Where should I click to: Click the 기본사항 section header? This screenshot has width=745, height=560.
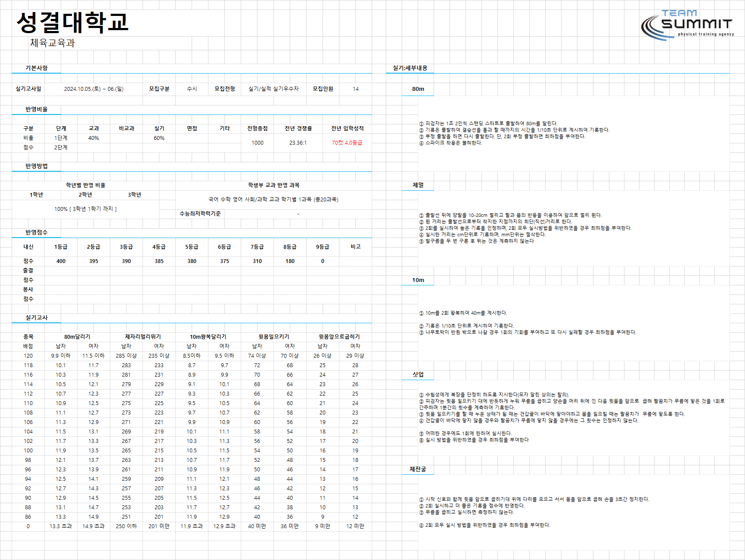(x=36, y=68)
